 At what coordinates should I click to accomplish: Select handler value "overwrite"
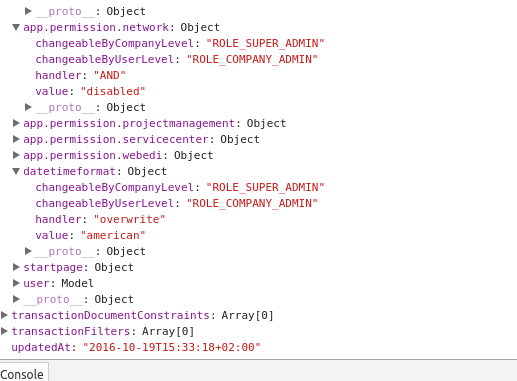point(129,219)
